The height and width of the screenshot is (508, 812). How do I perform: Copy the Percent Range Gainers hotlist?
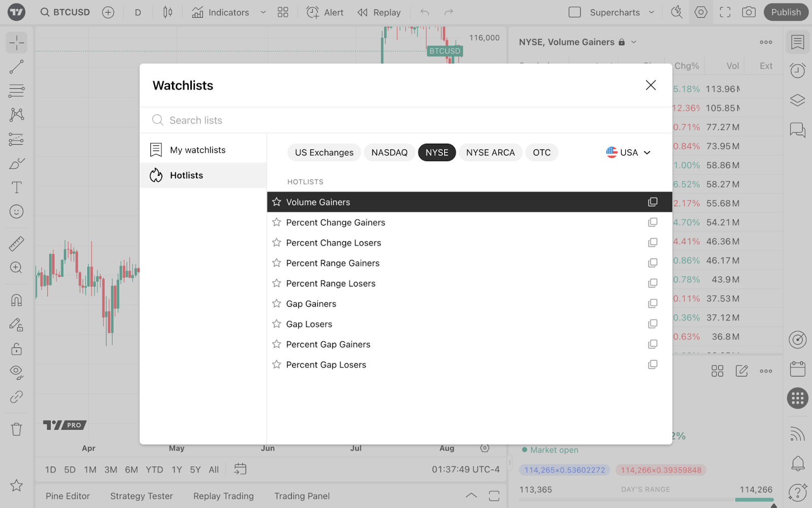(x=653, y=263)
